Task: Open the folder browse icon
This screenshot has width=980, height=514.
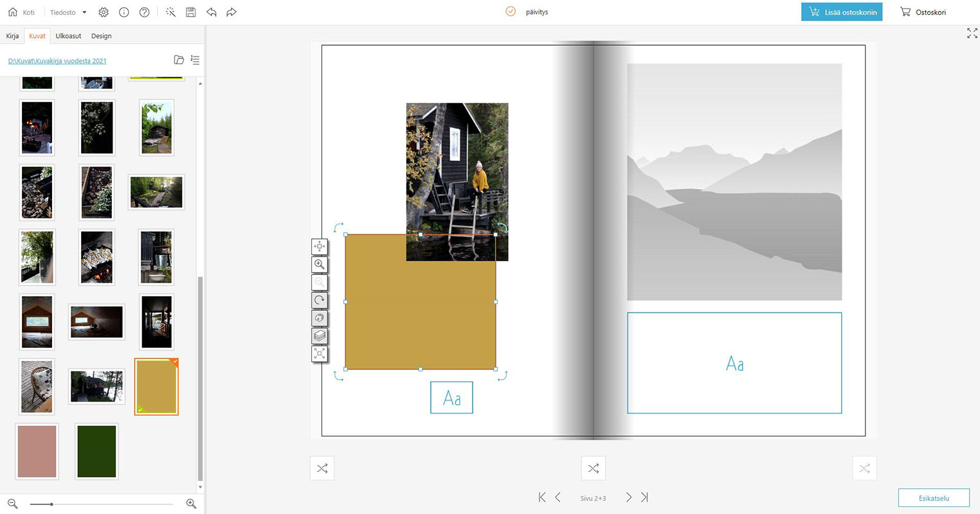Action: point(179,60)
